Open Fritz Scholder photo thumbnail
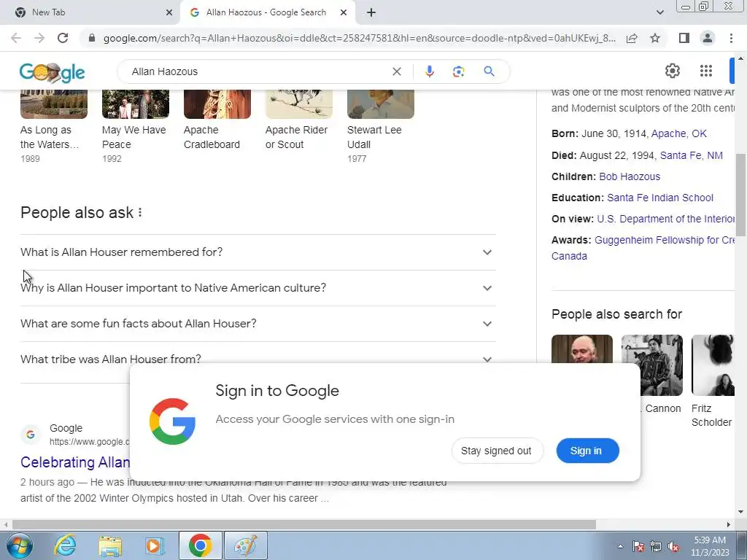This screenshot has width=747, height=560. (713, 365)
